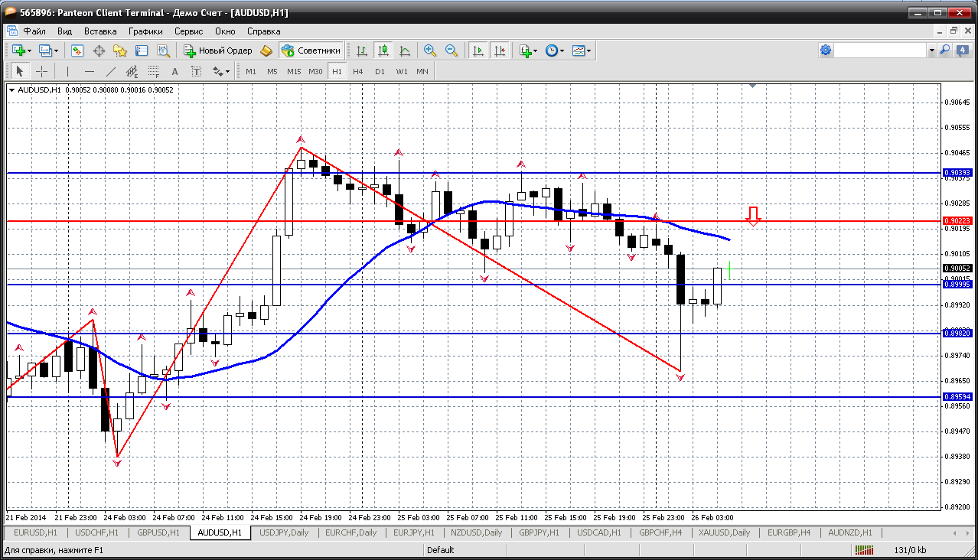Screen dimensions: 978x560
Task: Open the Вид menu
Action: tap(65, 31)
